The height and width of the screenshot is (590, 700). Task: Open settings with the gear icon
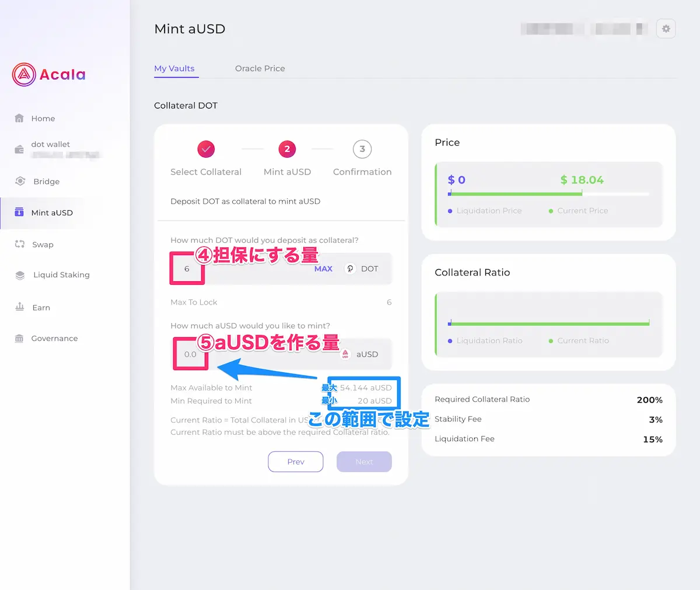[666, 29]
